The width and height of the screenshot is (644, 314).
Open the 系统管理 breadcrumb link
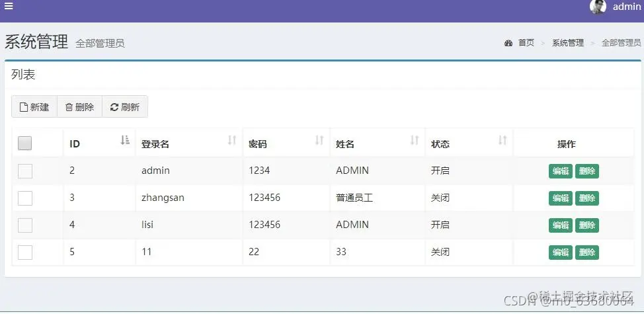coord(567,43)
